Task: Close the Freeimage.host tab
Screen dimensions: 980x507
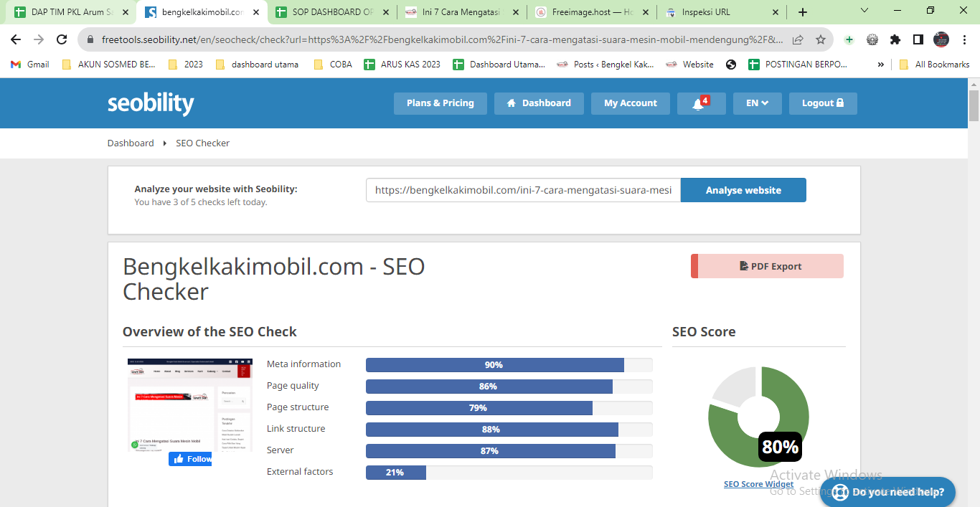Action: point(645,12)
